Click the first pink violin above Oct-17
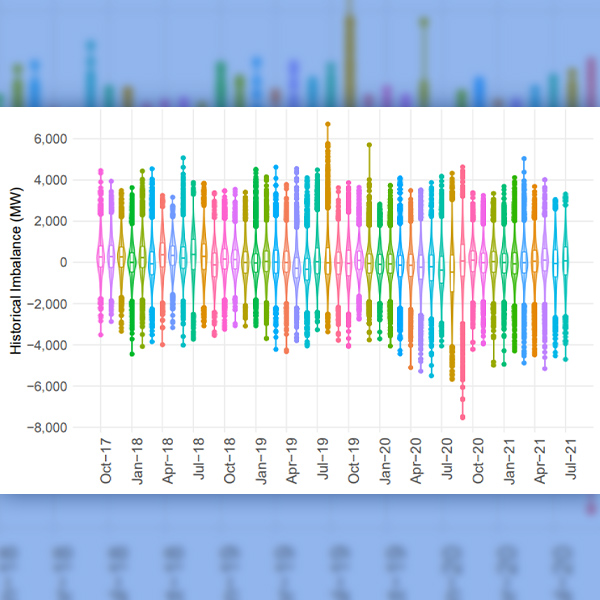Viewport: 600px width, 600px height. [x=101, y=255]
